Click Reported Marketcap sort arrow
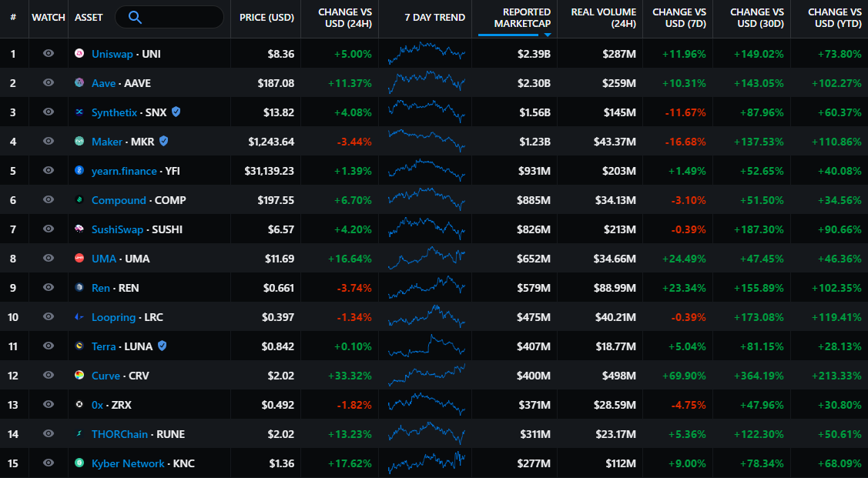Image resolution: width=868 pixels, height=478 pixels. [x=547, y=35]
